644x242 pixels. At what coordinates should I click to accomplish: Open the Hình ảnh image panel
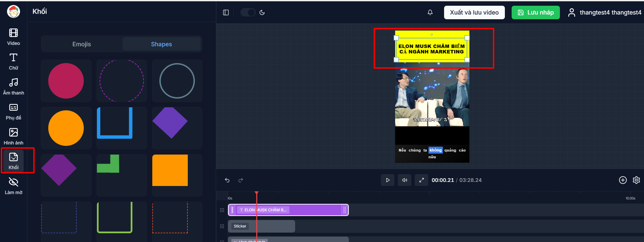14,137
